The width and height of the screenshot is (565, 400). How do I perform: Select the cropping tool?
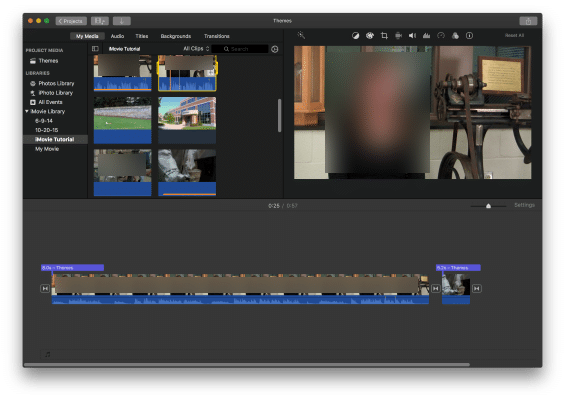click(384, 35)
